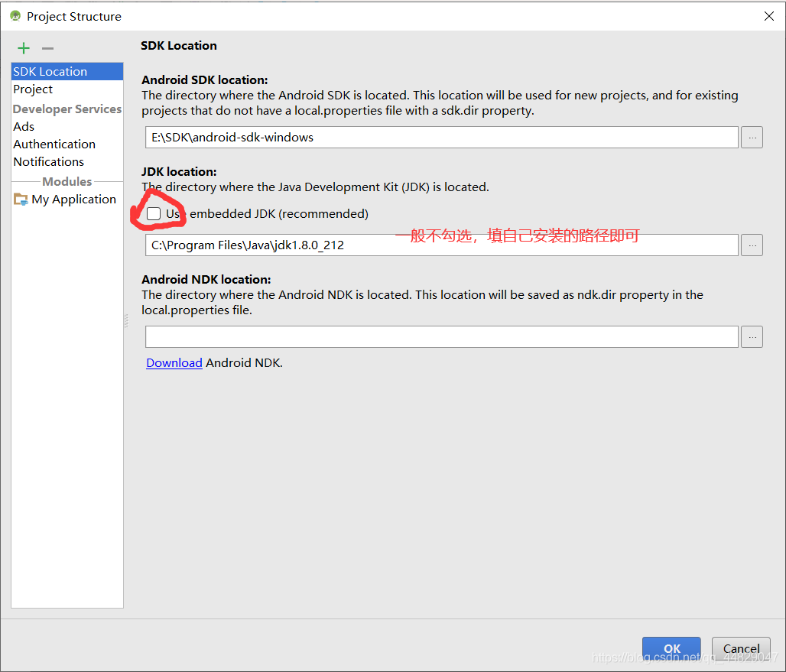Image resolution: width=786 pixels, height=672 pixels.
Task: Open Authentication developer service
Action: [67, 144]
